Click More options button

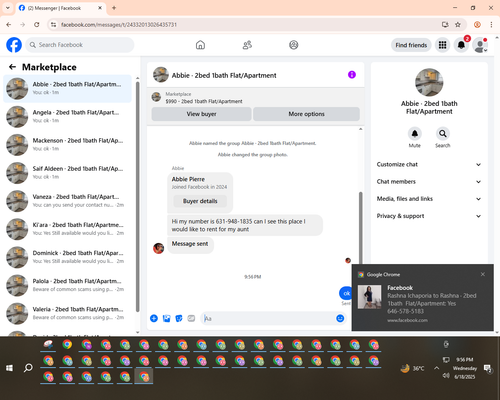tap(306, 114)
